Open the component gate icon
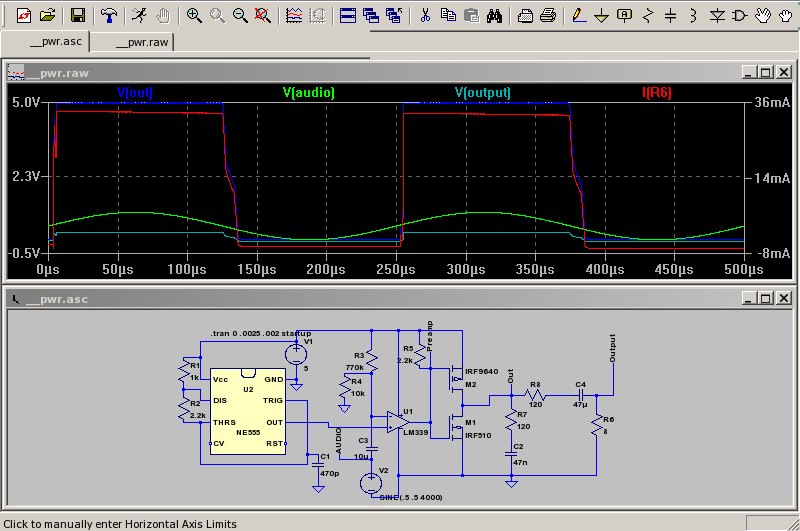 (739, 15)
